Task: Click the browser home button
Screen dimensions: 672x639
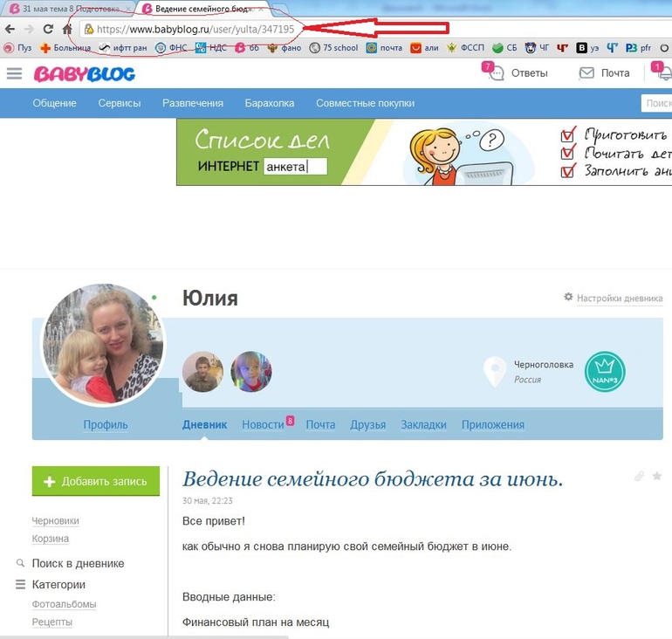Action: (67, 29)
